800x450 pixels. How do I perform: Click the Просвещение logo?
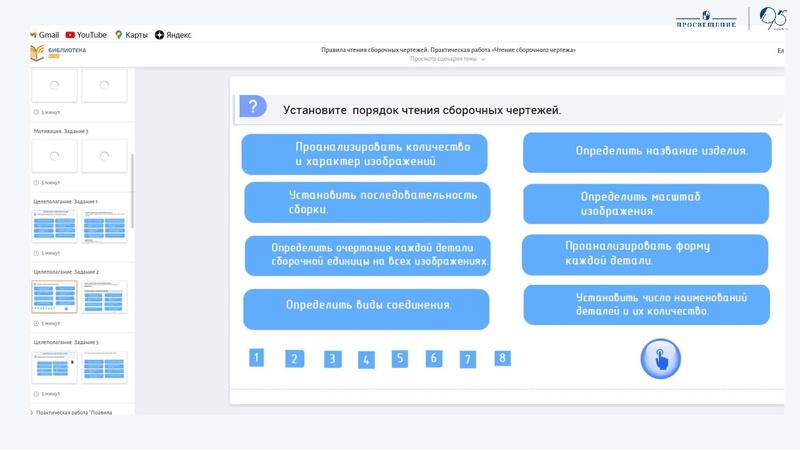(x=706, y=19)
